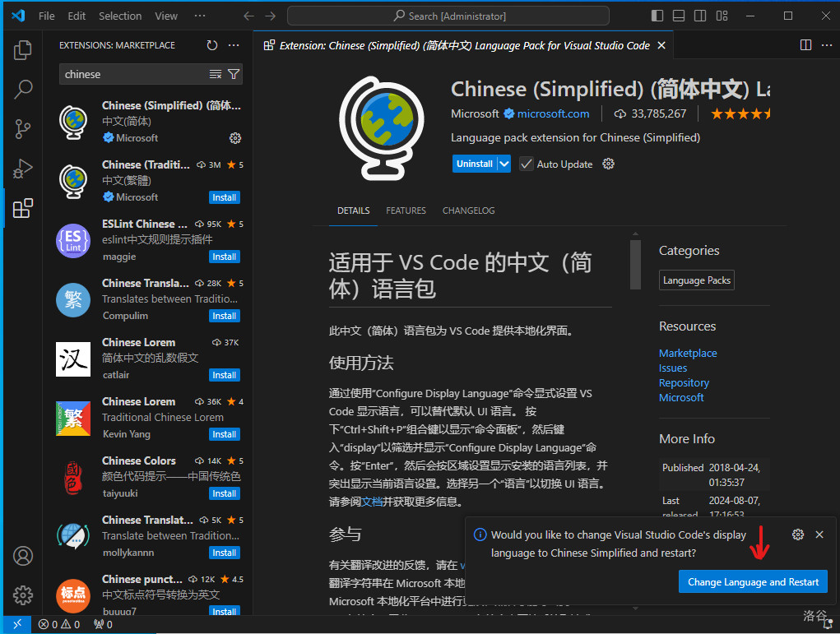
Task: Open the Run and Debug view
Action: pos(22,169)
